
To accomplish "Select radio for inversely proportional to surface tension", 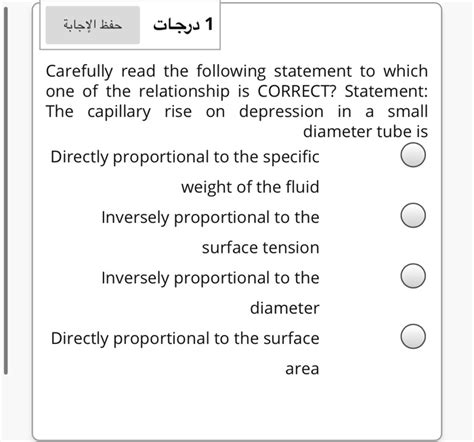I will coord(413,215).
